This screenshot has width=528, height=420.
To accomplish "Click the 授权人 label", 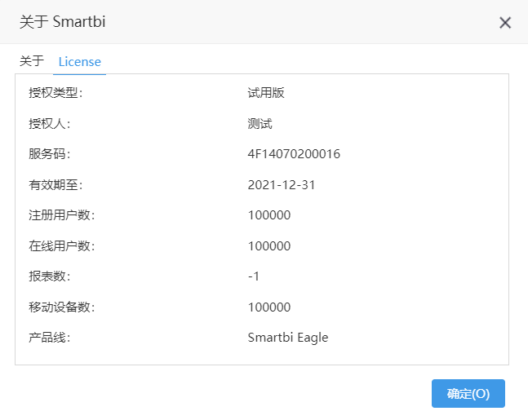I will tap(50, 123).
